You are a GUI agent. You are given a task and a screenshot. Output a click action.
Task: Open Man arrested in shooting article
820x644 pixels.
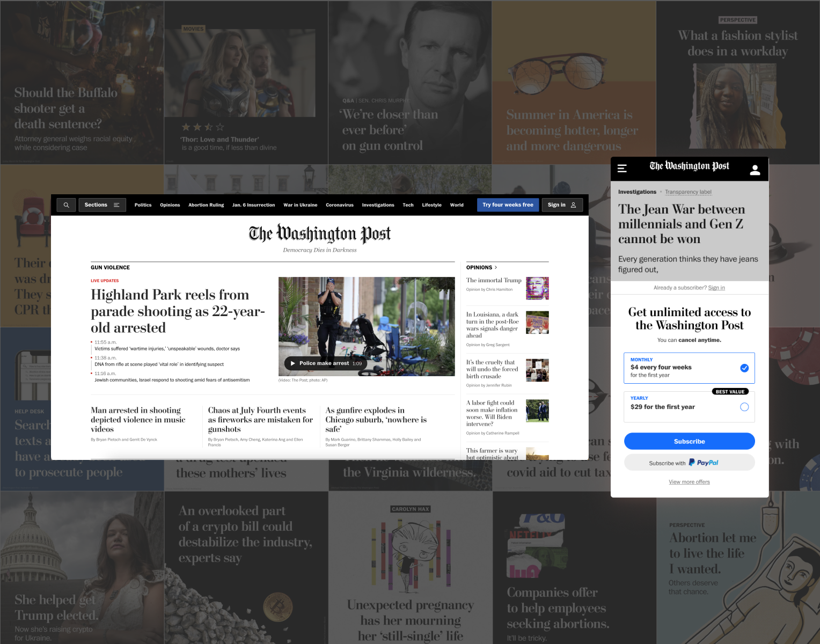pos(138,420)
